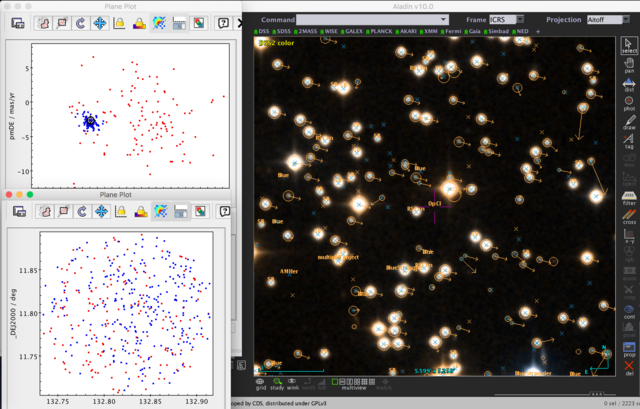The width and height of the screenshot is (640, 409).
Task: Toggle the study mode button
Action: [x=278, y=383]
